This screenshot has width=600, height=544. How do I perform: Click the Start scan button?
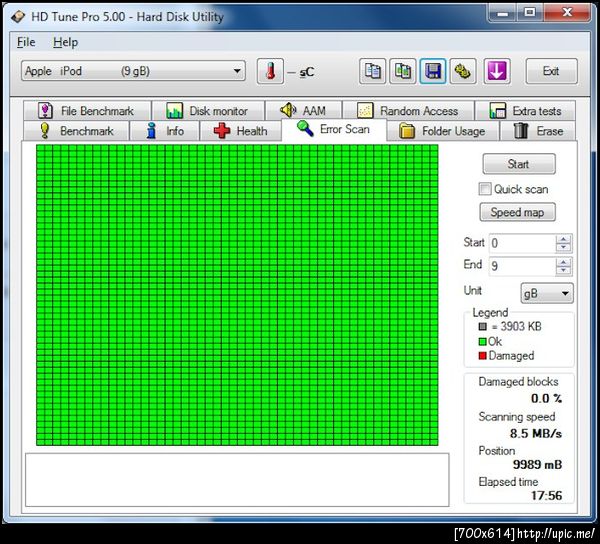519,164
